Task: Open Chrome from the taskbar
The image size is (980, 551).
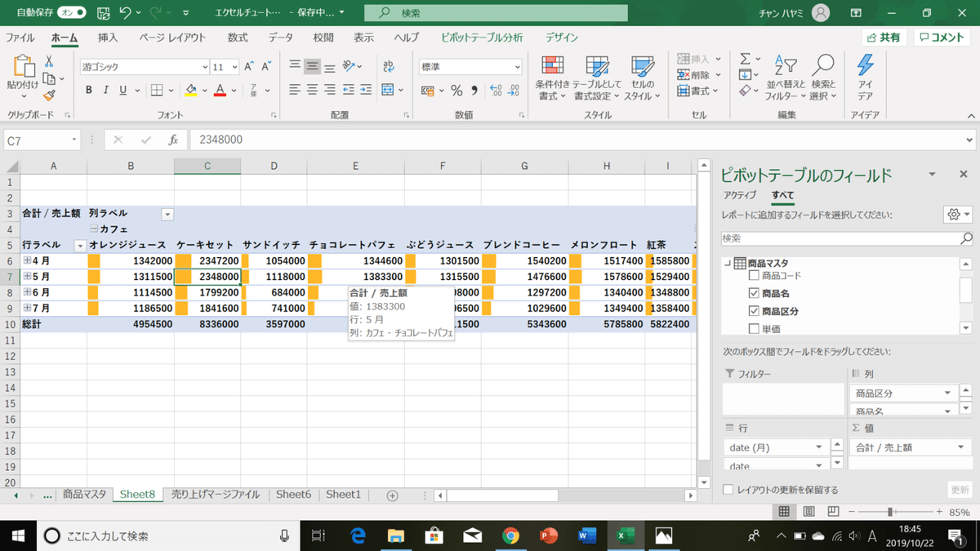Action: [x=510, y=535]
